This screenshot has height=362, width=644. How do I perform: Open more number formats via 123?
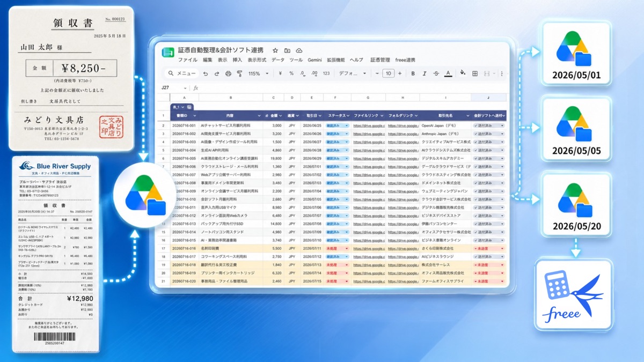[x=326, y=73]
